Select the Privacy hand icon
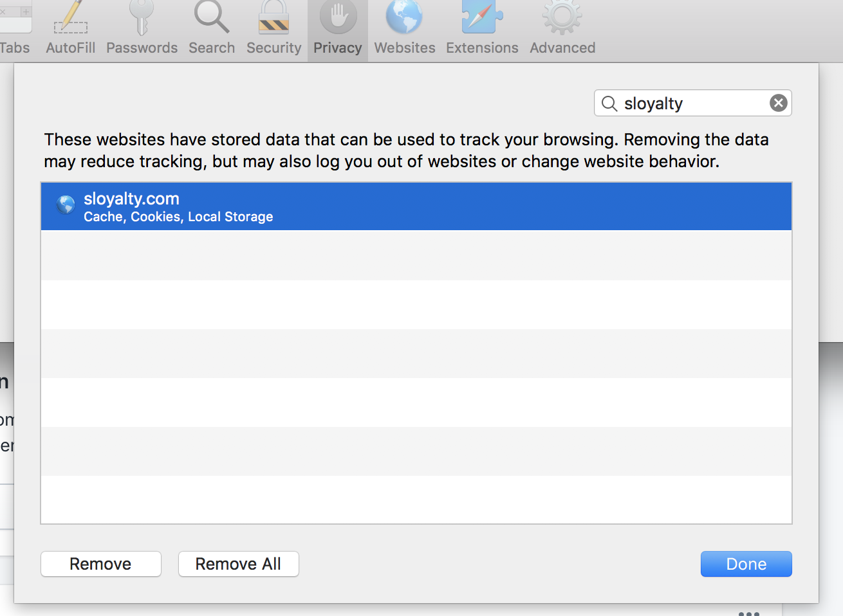This screenshot has width=843, height=616. [338, 17]
